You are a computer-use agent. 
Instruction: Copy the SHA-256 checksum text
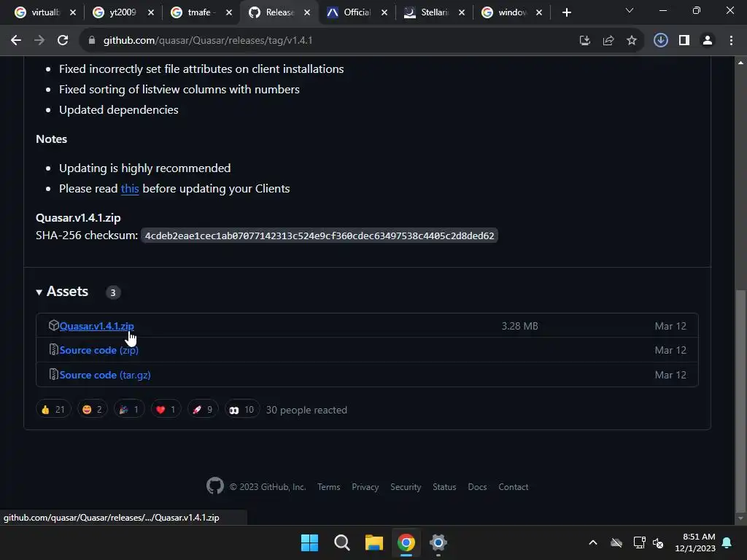pos(320,236)
